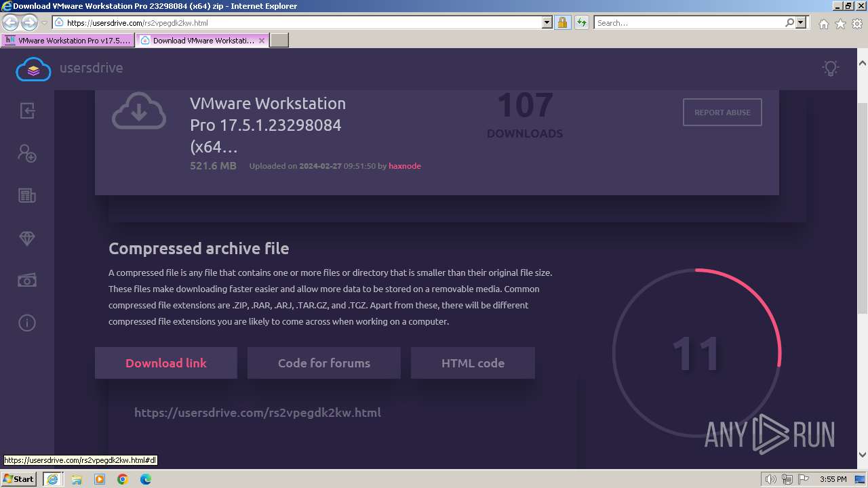The height and width of the screenshot is (488, 868).
Task: Click the system clock 3:55 PM
Action: pos(833,479)
